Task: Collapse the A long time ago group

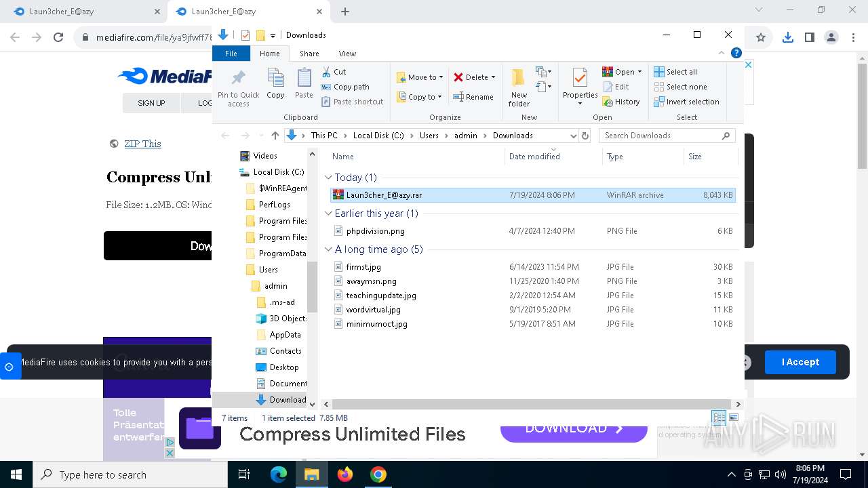Action: [328, 249]
